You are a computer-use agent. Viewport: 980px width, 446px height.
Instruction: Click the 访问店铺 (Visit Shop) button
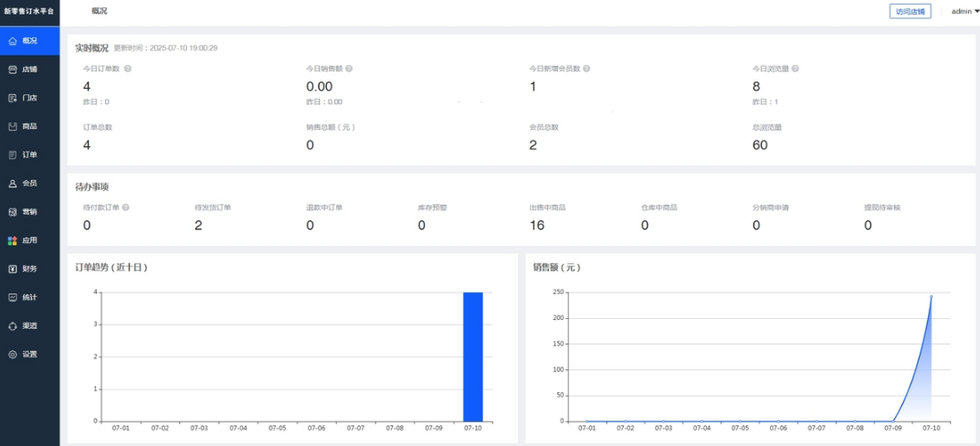pos(910,12)
